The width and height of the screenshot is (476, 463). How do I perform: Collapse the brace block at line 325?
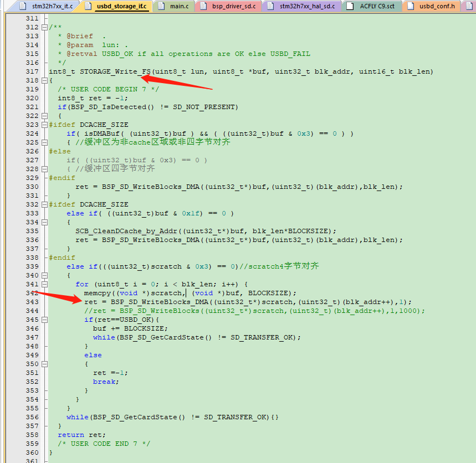click(45, 142)
